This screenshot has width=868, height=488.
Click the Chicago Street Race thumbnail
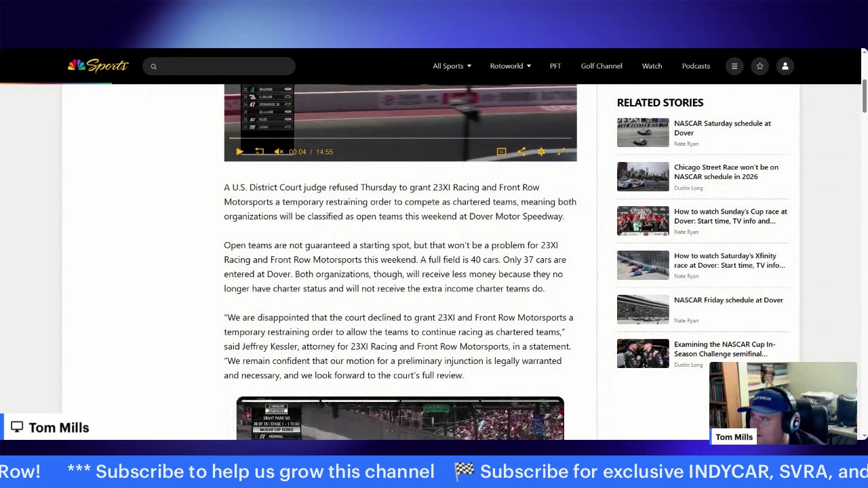pyautogui.click(x=643, y=176)
